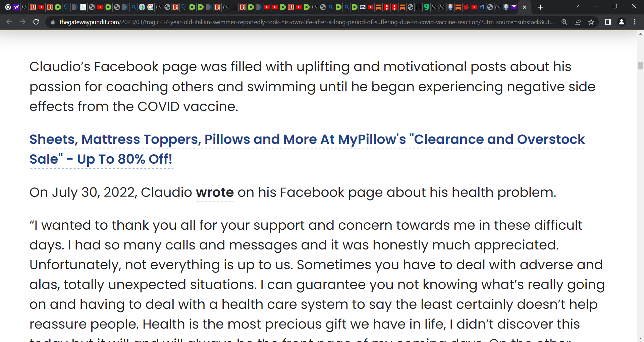Switch to the Google tab
The image size is (644, 342).
150,7
